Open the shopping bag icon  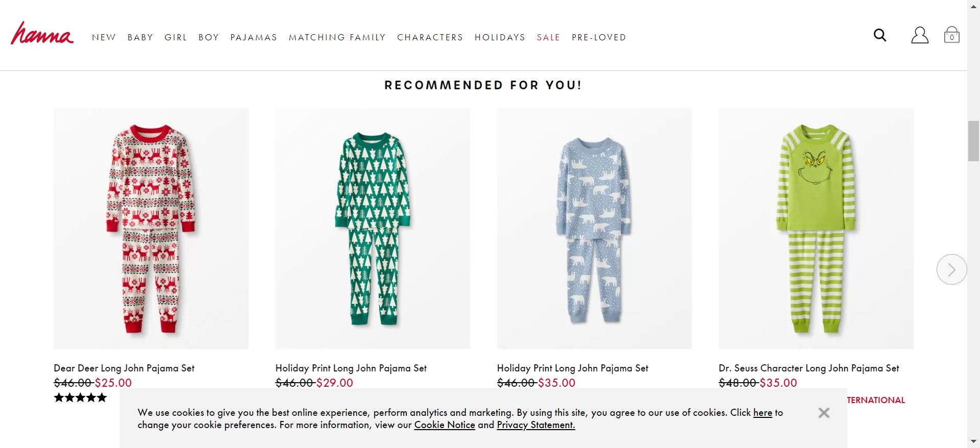[x=951, y=35]
